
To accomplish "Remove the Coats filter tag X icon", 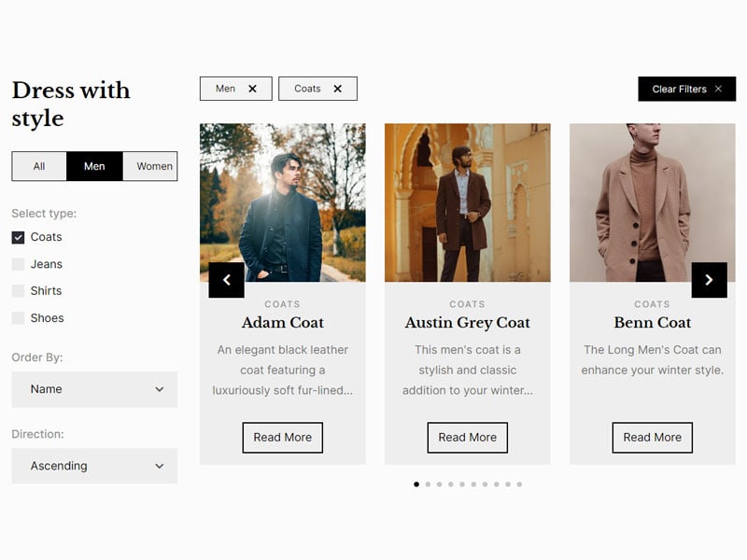I will (337, 89).
